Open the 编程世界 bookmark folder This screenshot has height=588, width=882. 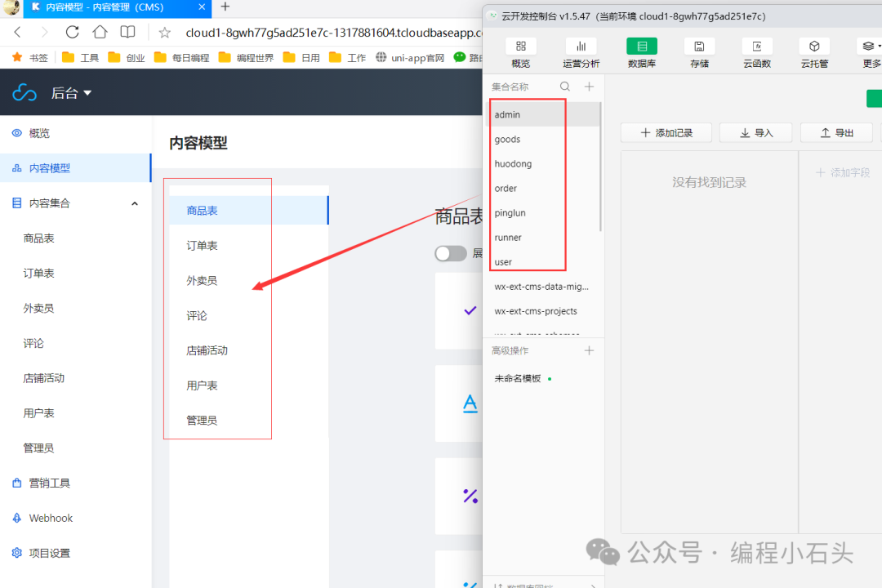point(247,57)
